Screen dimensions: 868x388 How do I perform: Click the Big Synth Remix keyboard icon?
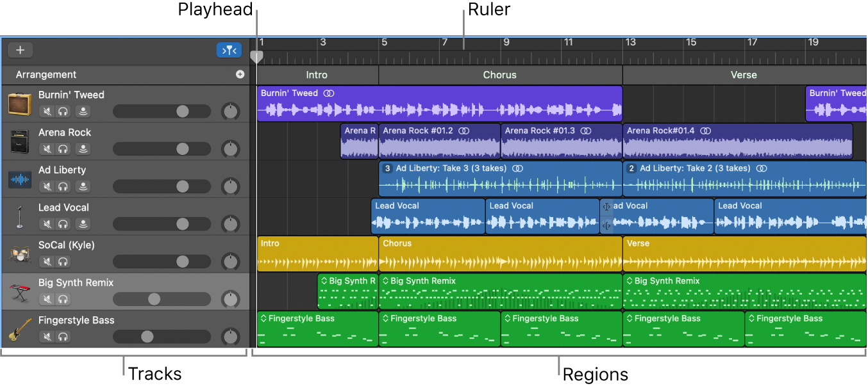pyautogui.click(x=19, y=291)
